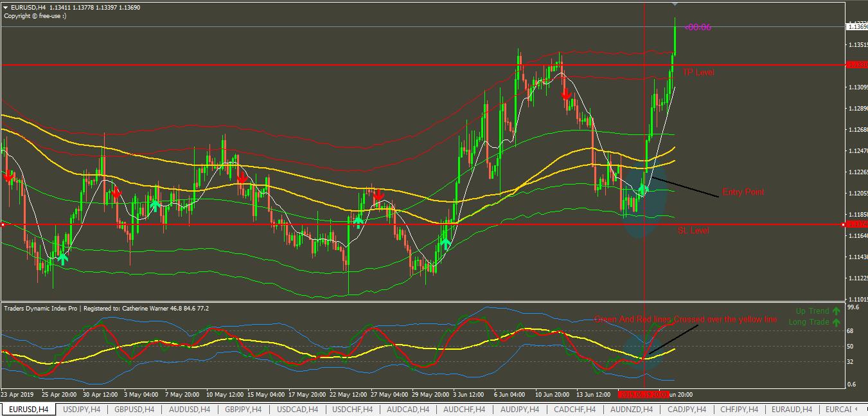Click the magenta candle countdown timer <00:06

click(x=698, y=27)
